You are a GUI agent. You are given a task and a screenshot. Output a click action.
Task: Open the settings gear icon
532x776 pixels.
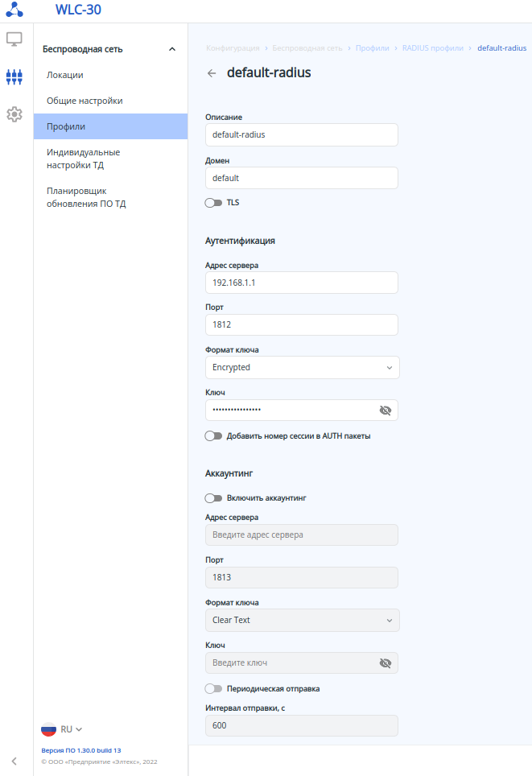(14, 114)
